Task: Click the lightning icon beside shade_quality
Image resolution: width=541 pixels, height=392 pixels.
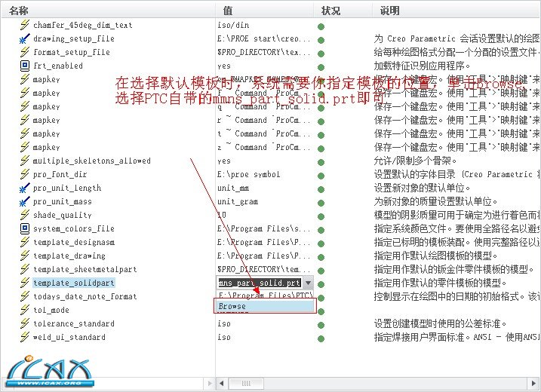Action: (x=24, y=215)
